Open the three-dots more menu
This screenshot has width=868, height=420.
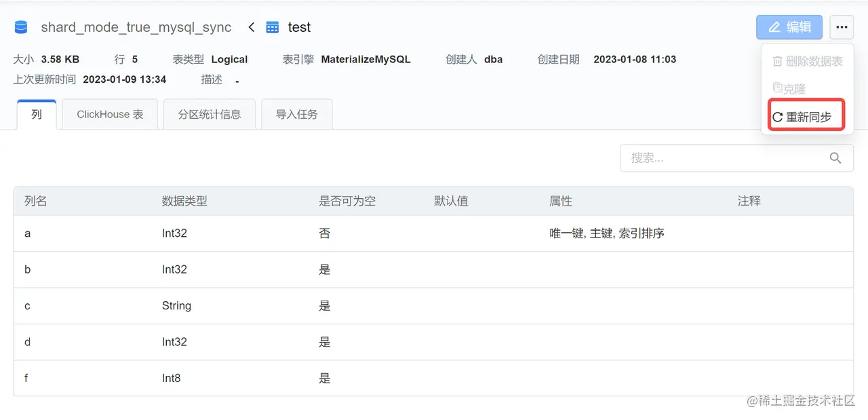click(x=842, y=27)
